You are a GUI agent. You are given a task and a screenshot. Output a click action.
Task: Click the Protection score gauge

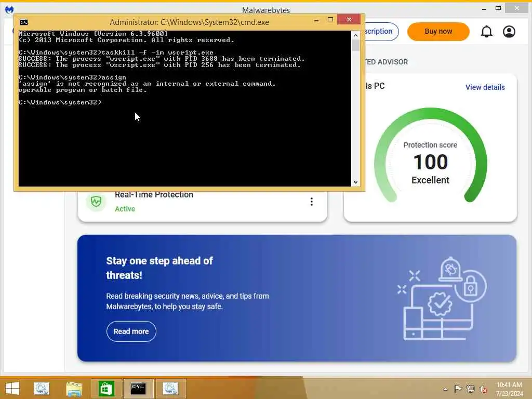pyautogui.click(x=430, y=156)
